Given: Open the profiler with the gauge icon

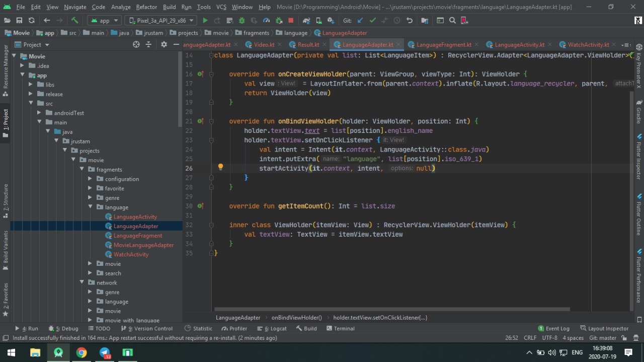Looking at the screenshot, I should point(266,21).
